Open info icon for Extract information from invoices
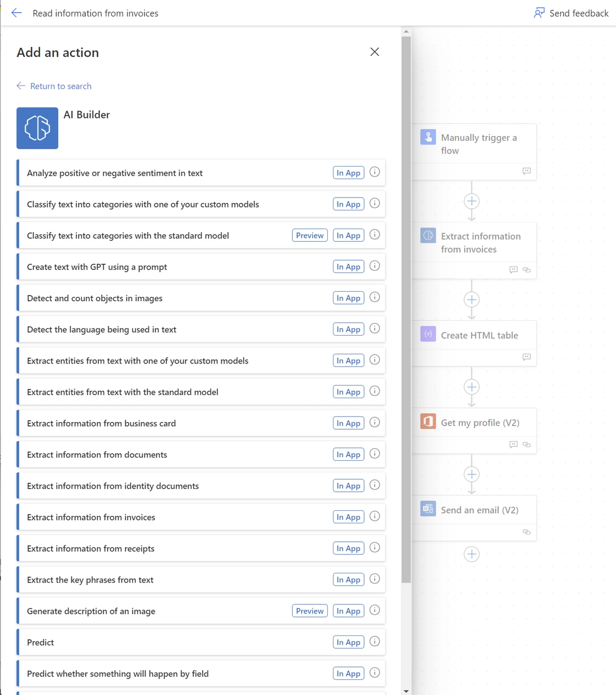Screen dimensions: 616x695 point(374,517)
